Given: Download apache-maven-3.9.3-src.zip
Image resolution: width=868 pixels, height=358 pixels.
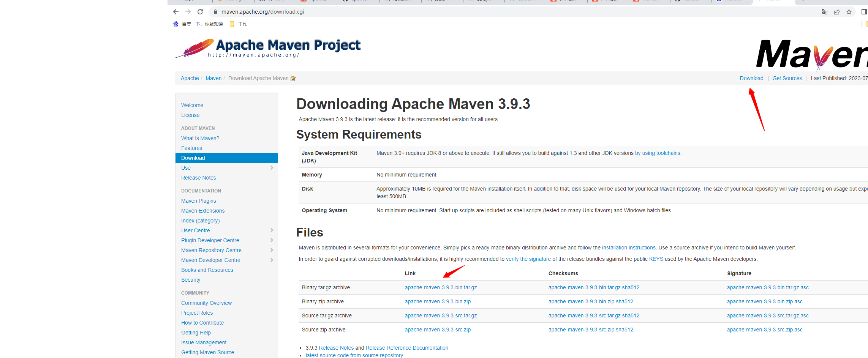Looking at the screenshot, I should [x=438, y=330].
